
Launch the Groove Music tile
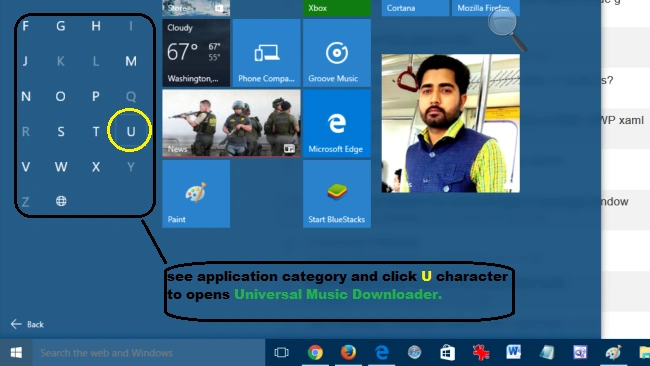click(x=337, y=53)
